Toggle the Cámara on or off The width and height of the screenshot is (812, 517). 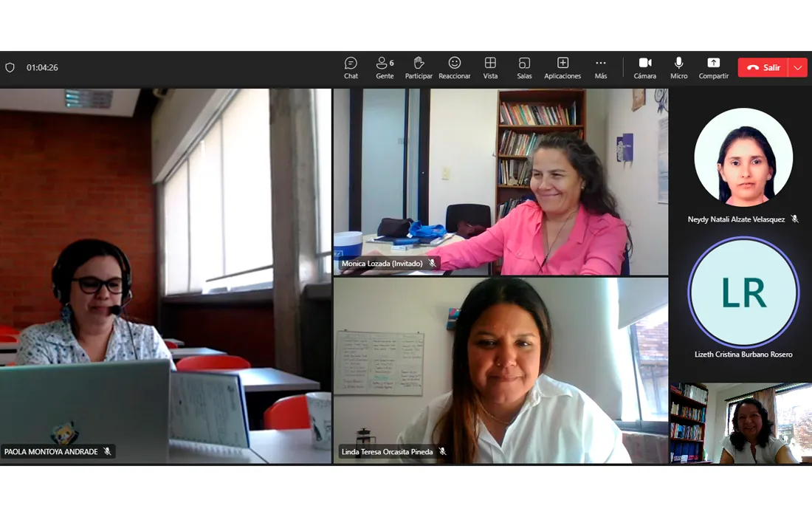click(x=644, y=67)
